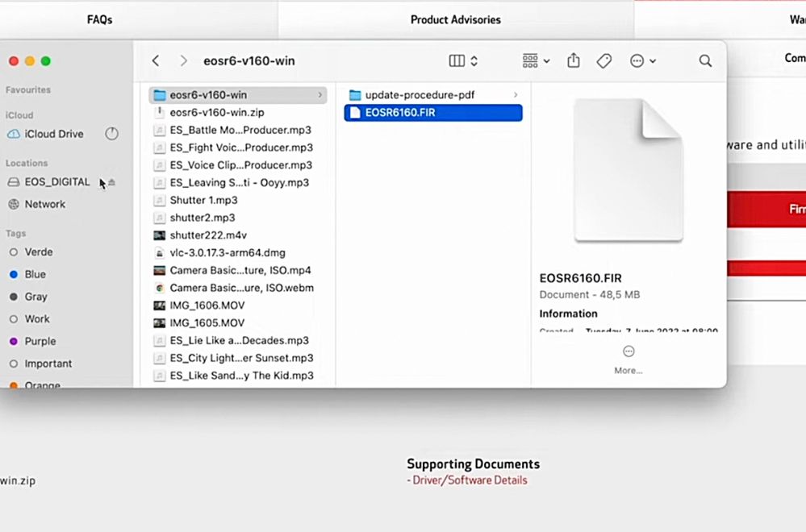Open the Finder search magnifier

click(705, 61)
